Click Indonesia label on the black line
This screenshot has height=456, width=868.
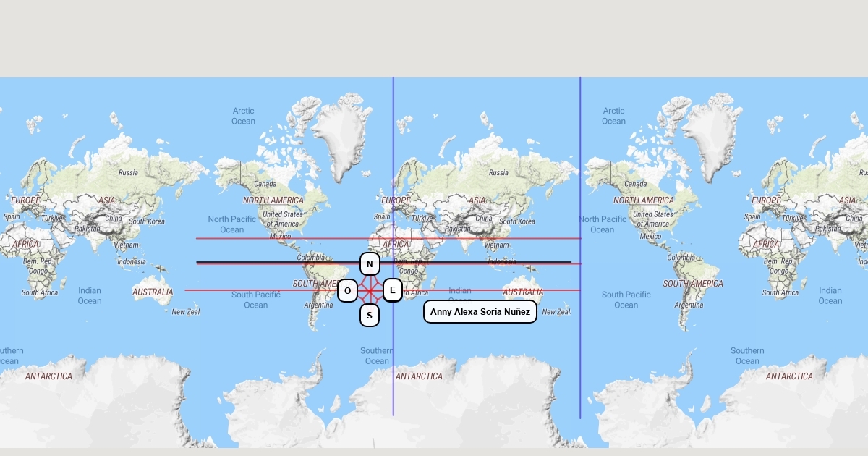coord(501,261)
